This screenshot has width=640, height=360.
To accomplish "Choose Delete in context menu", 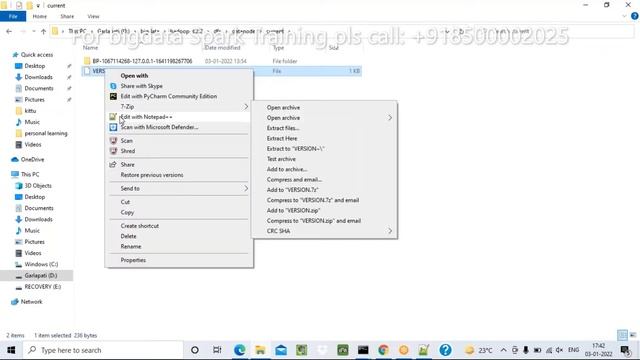I will click(x=179, y=236).
